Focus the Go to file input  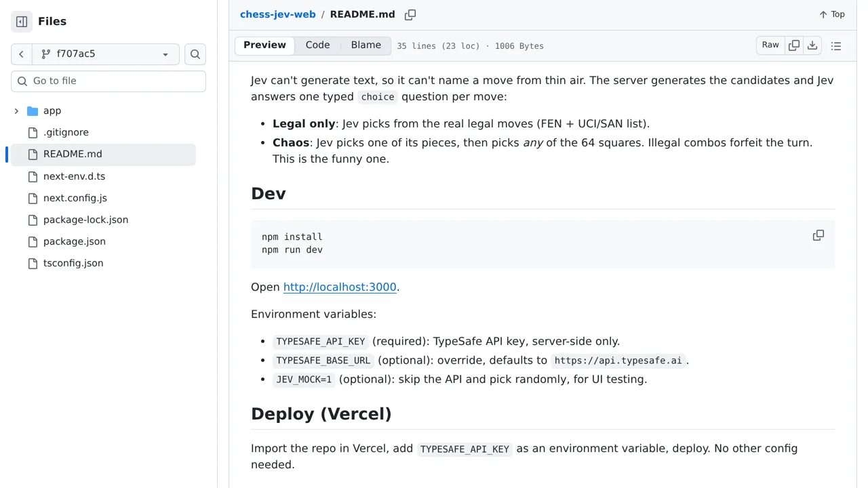pyautogui.click(x=108, y=81)
